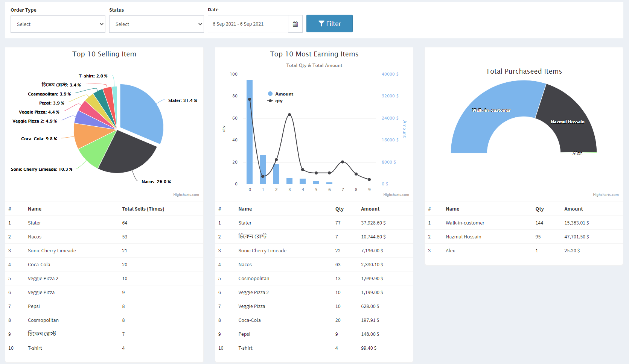Open Highcharts.com link under earnings chart
Image resolution: width=629 pixels, height=364 pixels.
point(396,195)
